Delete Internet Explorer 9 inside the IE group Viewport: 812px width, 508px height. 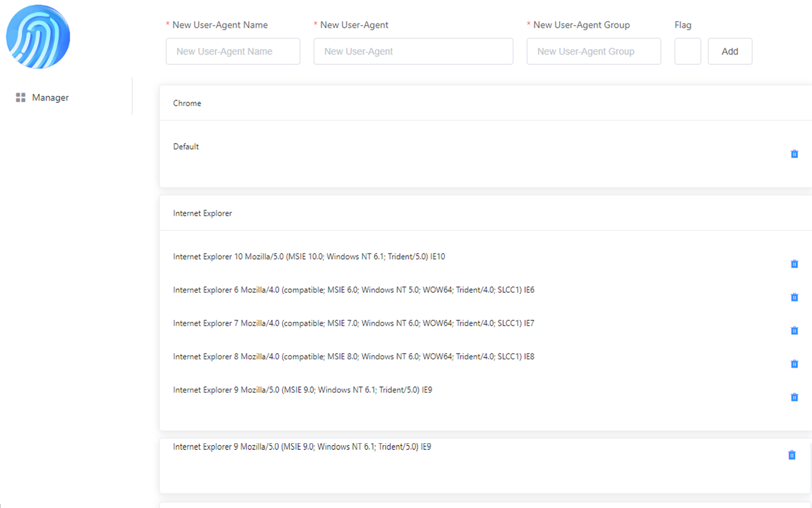coord(794,398)
